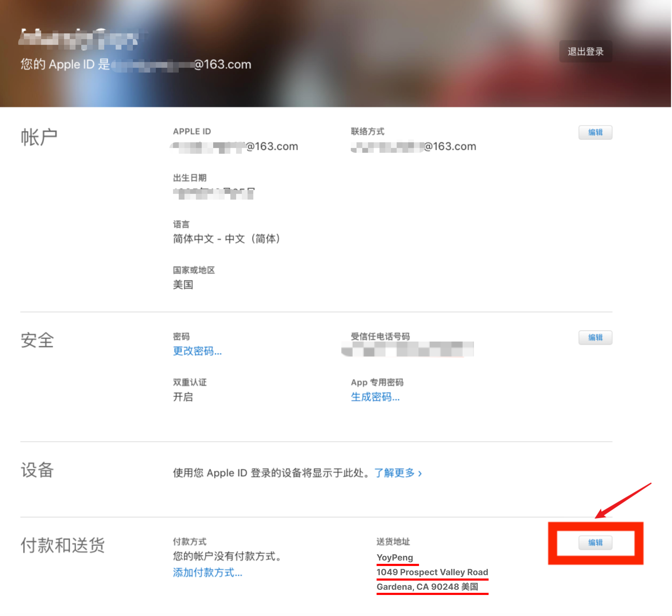Click the 美国 country or region value
Screen dimensions: 672x616
click(x=183, y=285)
